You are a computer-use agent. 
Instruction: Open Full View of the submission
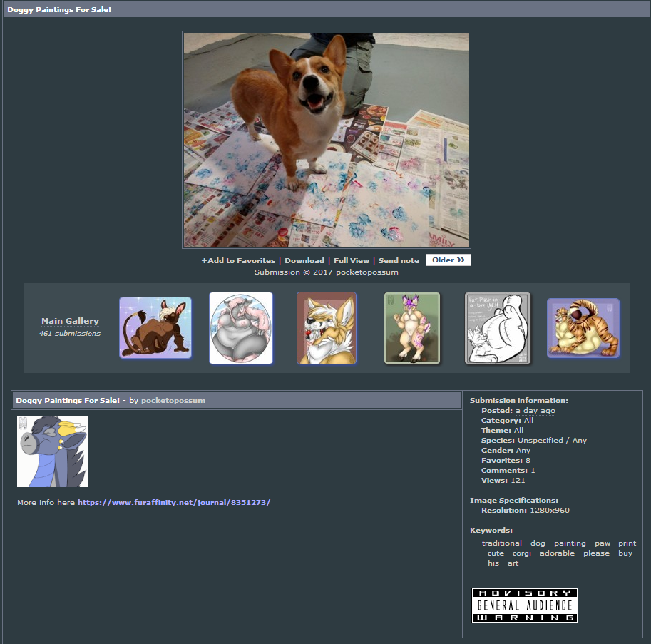(x=352, y=261)
